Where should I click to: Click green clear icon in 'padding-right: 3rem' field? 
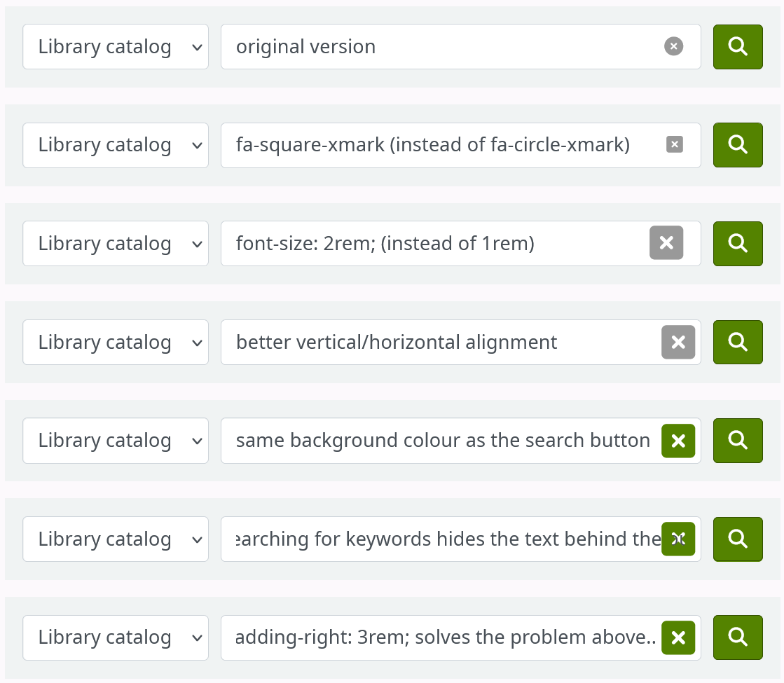pyautogui.click(x=678, y=637)
